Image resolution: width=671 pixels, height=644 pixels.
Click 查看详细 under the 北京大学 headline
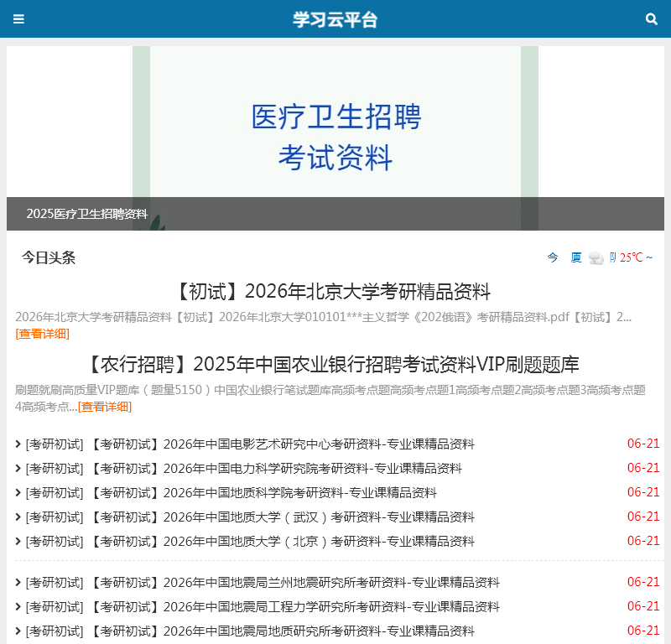coord(42,333)
